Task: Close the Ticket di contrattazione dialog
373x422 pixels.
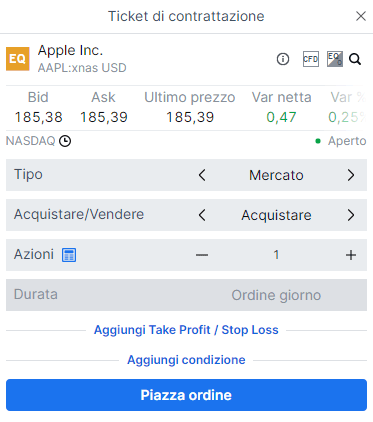Action: click(361, 16)
